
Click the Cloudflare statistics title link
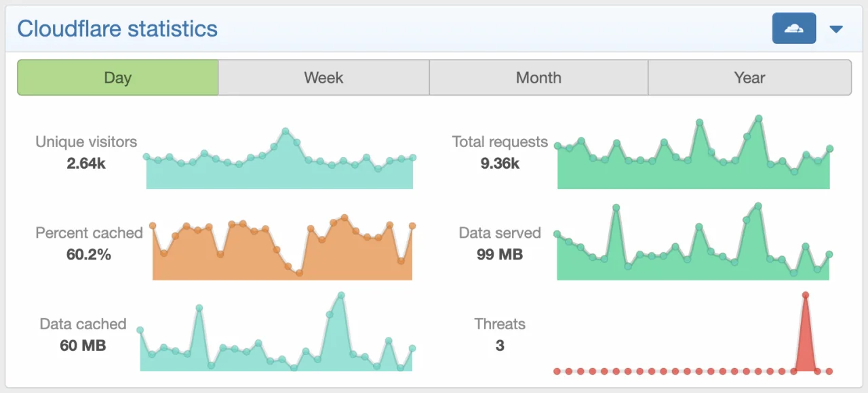pyautogui.click(x=118, y=28)
